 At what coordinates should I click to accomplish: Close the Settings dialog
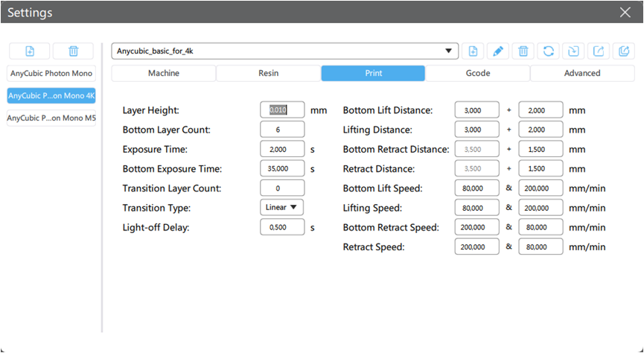tap(625, 13)
